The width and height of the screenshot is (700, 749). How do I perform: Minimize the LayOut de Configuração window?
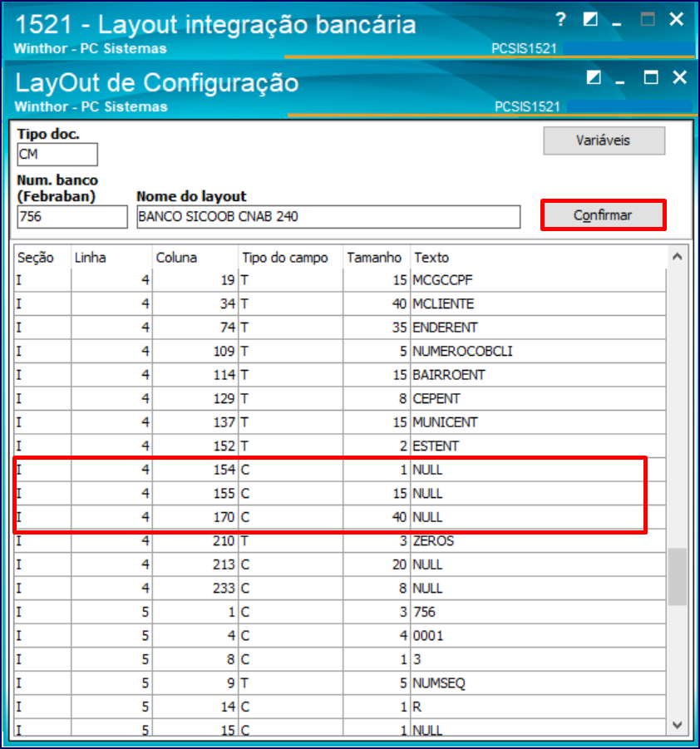[620, 81]
